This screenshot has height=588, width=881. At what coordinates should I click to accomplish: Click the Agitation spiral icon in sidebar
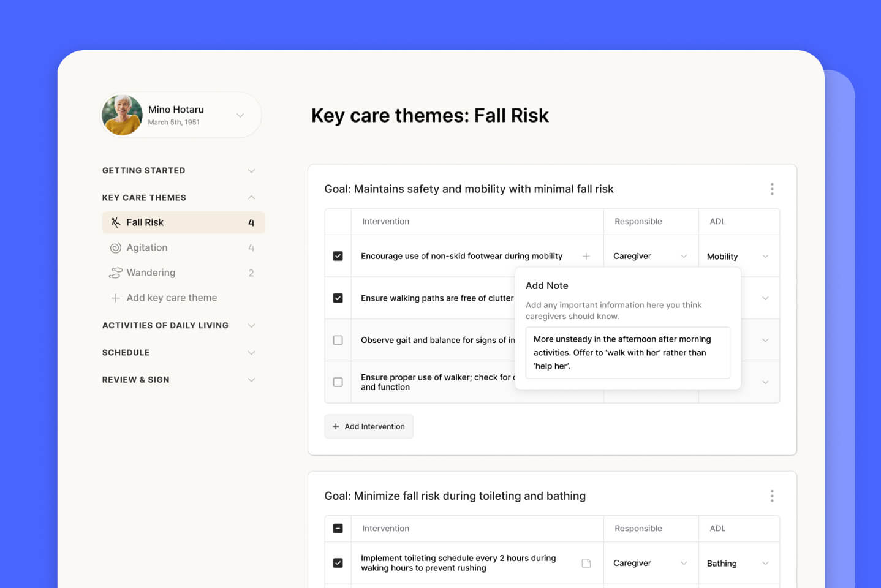pos(115,247)
